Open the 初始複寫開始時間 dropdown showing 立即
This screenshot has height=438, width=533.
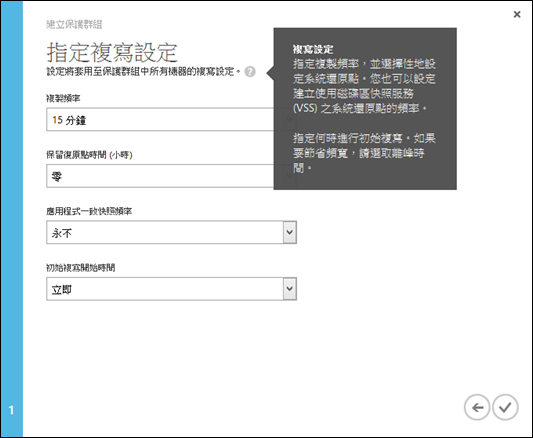point(171,288)
